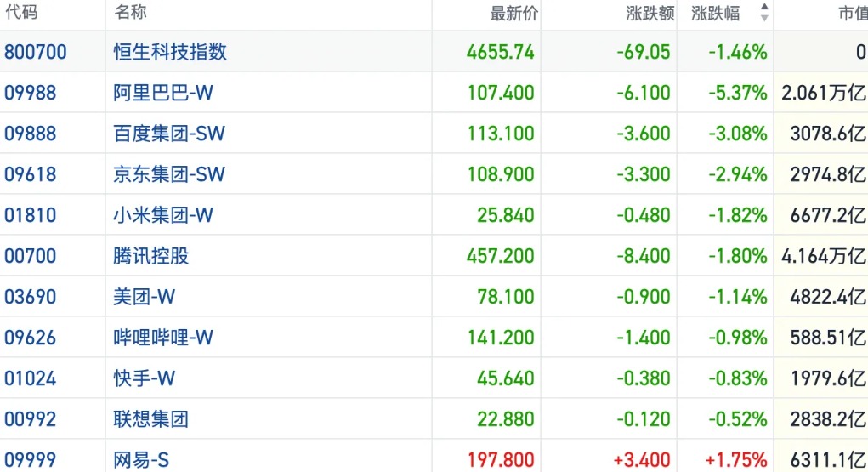The width and height of the screenshot is (868, 472).
Task: Open stock code 800700
Action: coord(36,52)
